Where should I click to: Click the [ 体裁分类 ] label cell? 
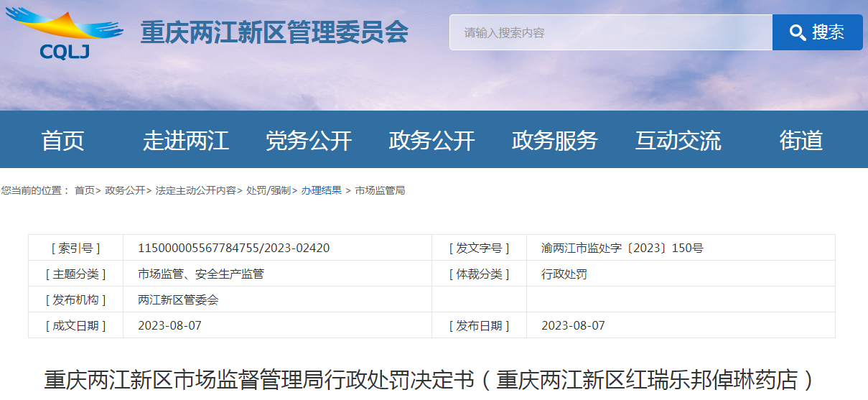479,274
